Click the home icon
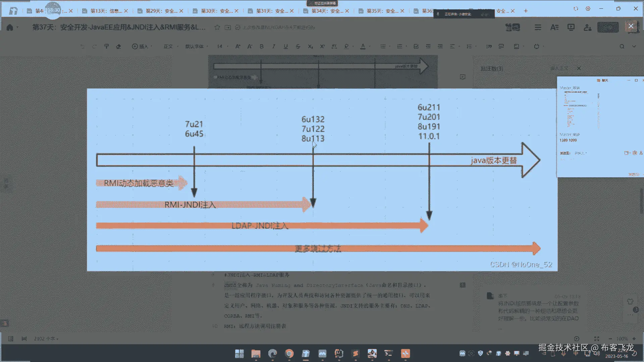 (10, 27)
